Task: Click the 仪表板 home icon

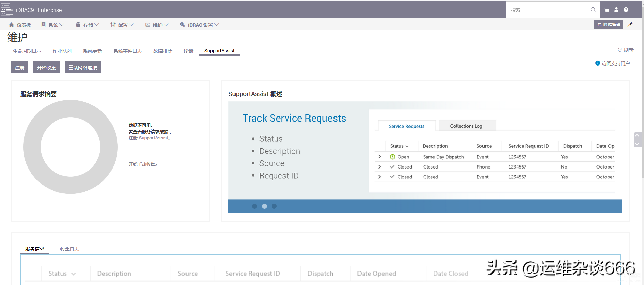Action: tap(11, 25)
